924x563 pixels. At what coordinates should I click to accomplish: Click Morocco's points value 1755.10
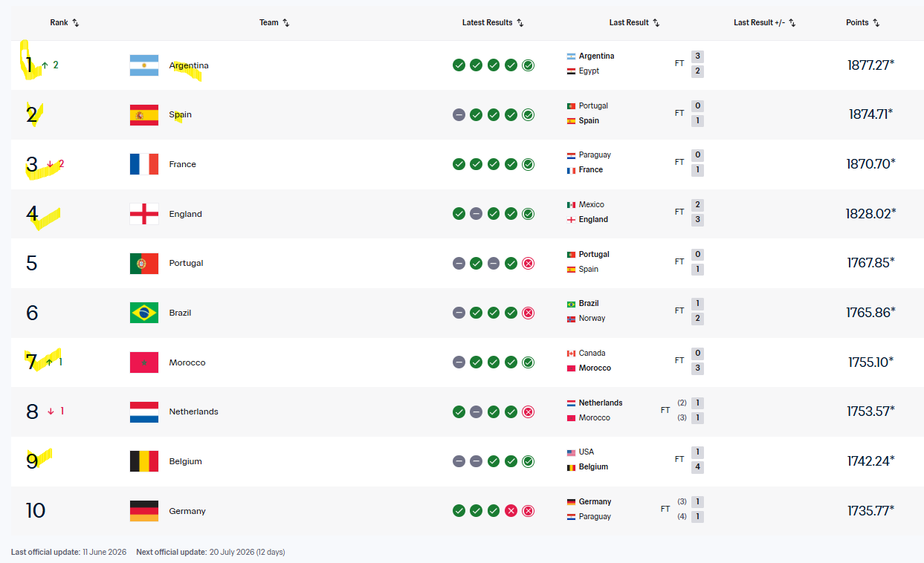(870, 362)
